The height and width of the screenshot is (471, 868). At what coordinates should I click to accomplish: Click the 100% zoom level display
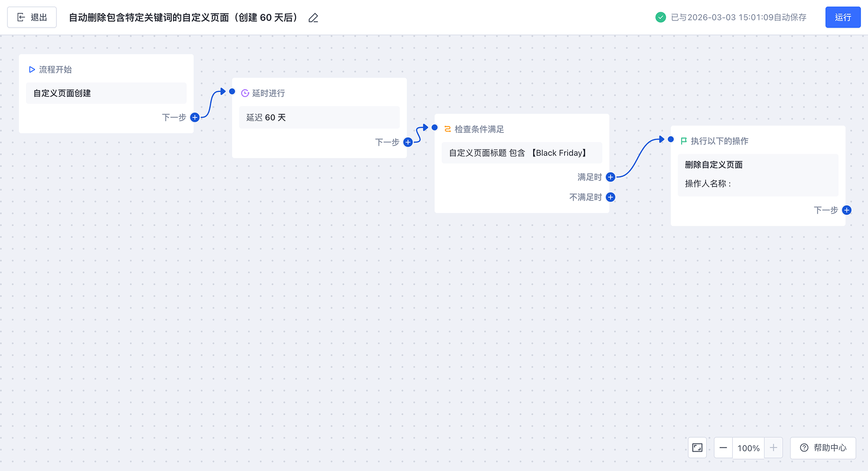click(748, 448)
